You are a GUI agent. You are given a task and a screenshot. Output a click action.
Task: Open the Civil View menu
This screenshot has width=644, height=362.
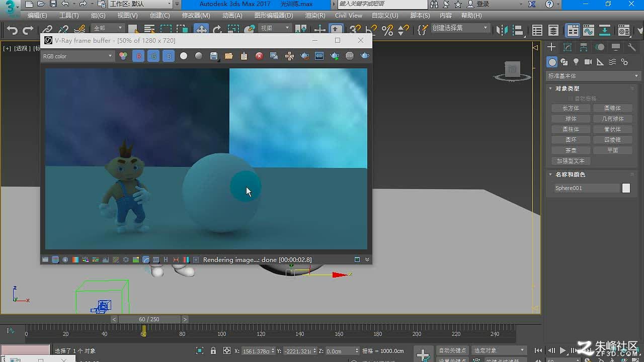point(349,16)
